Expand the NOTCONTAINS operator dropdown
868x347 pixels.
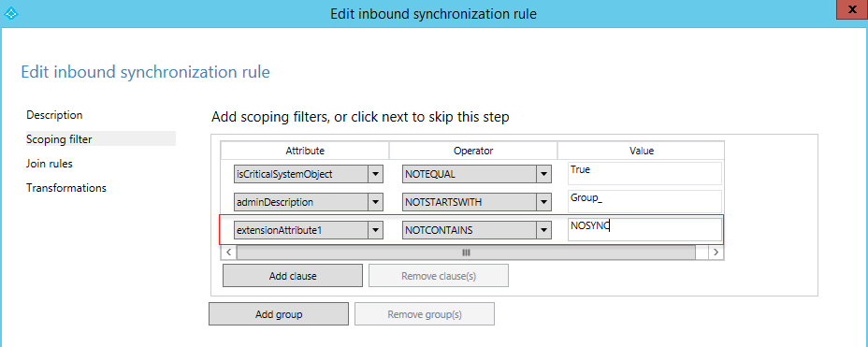tap(544, 230)
